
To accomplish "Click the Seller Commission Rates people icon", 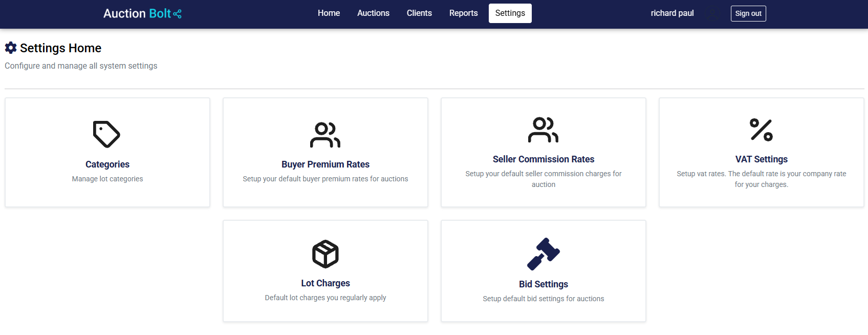I will click(544, 130).
